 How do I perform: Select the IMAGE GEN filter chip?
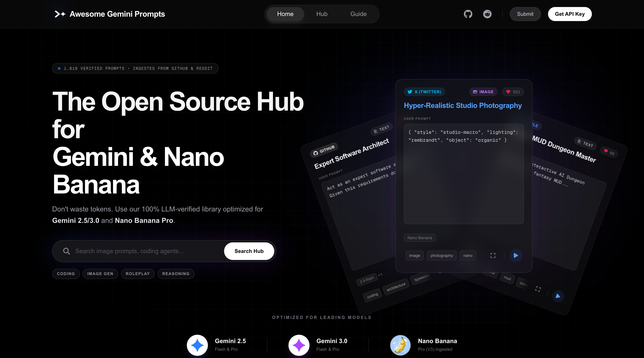100,274
